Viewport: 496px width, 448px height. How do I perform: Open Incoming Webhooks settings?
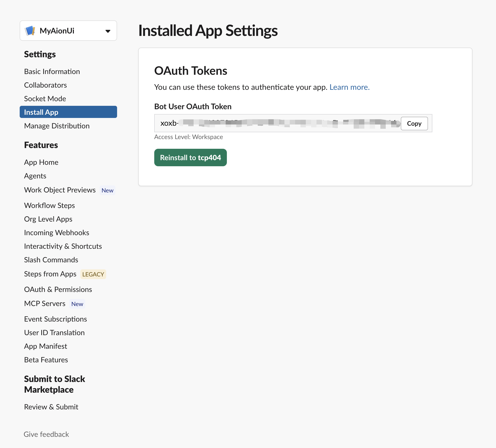pyautogui.click(x=57, y=232)
